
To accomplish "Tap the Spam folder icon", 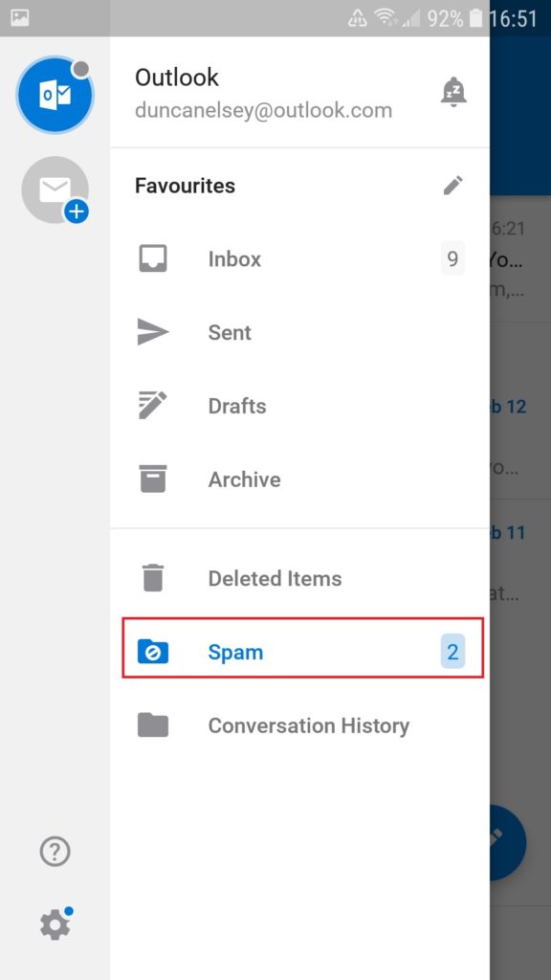I will (x=153, y=652).
